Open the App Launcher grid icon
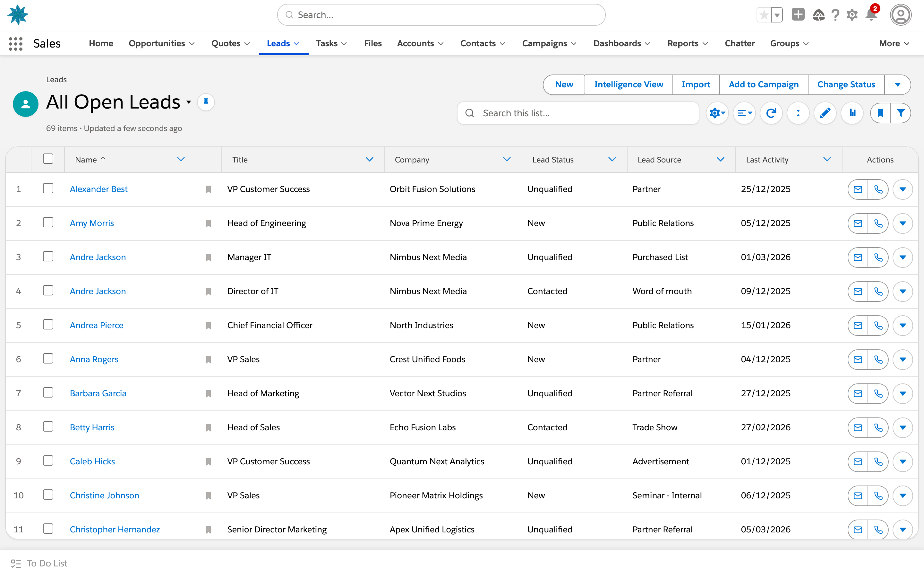Image resolution: width=924 pixels, height=578 pixels. point(16,44)
